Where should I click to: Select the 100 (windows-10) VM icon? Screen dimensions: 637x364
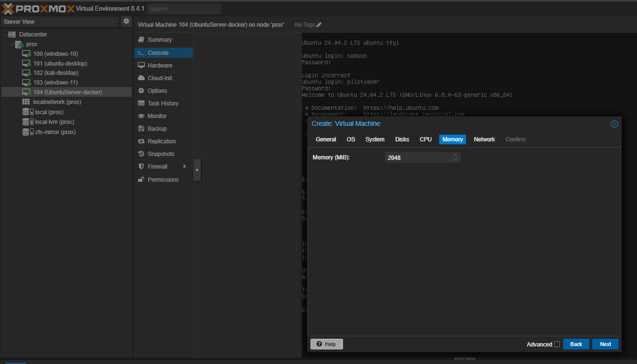[x=26, y=54]
